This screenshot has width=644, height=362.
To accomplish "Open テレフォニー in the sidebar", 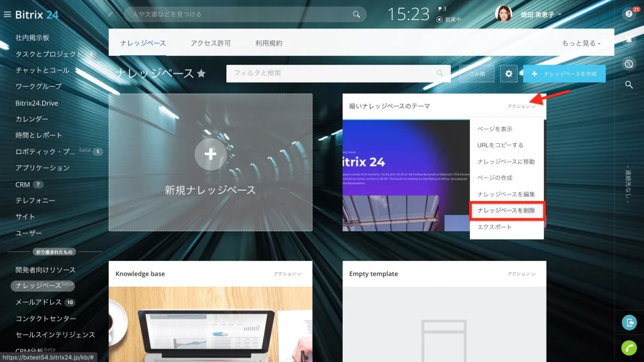I will click(35, 200).
